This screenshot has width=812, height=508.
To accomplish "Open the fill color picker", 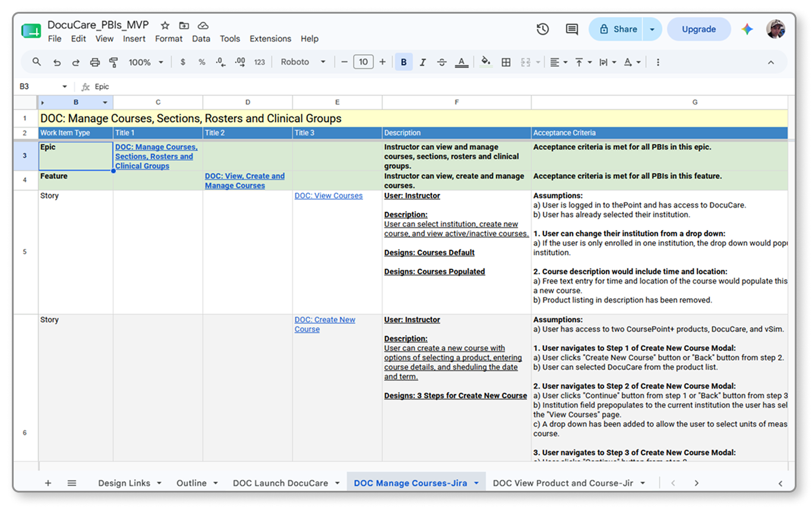I will click(x=486, y=62).
